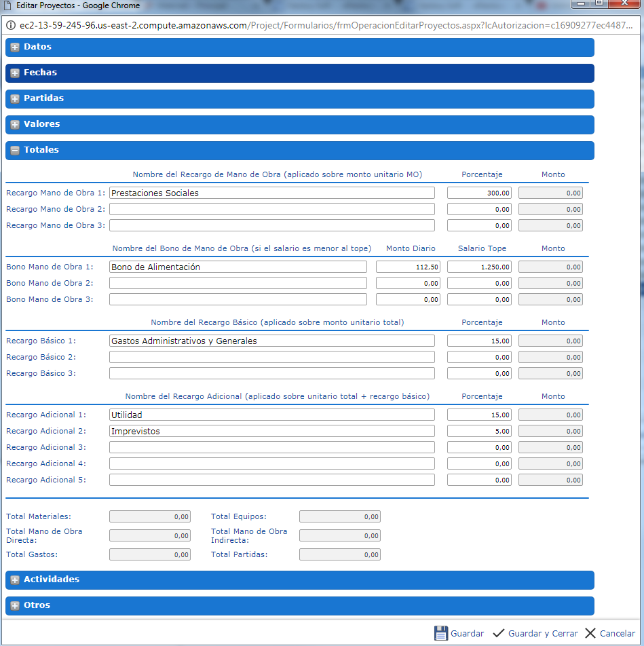Viewport: 644px width, 646px height.
Task: Click the Monto Diario column heading
Action: tap(411, 248)
